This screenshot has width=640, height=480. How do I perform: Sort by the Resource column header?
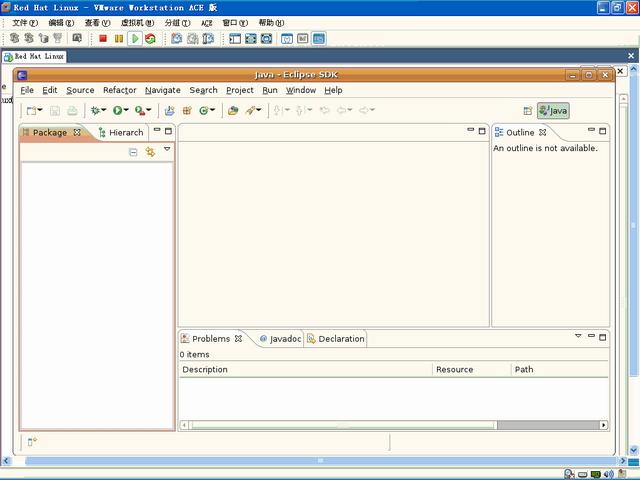click(471, 369)
